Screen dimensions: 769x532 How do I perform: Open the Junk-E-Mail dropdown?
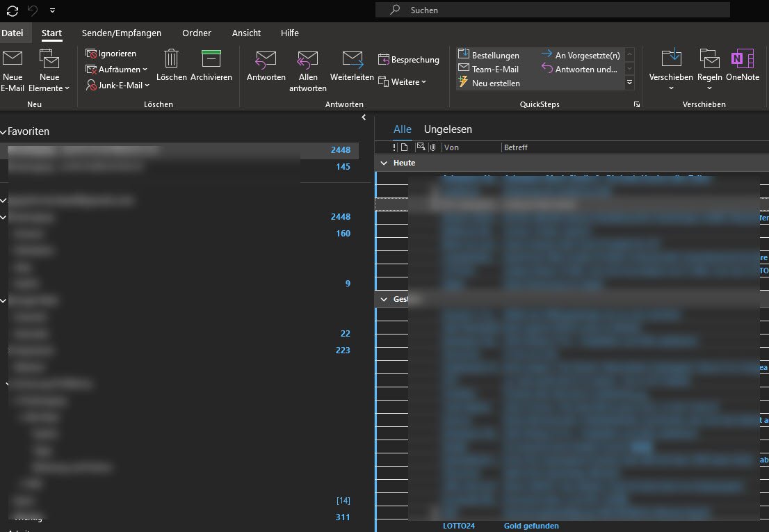(118, 85)
